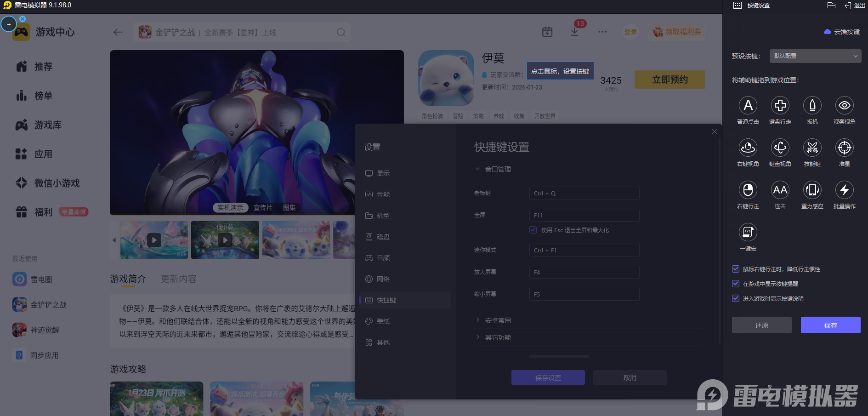Screen dimensions: 868x416
Task: Open the calendar check-in icon in game center
Action: 547,32
